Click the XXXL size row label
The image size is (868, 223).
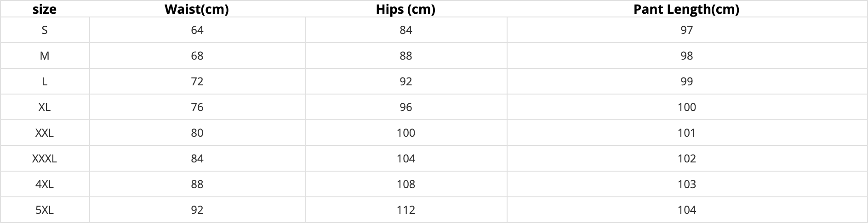tap(45, 159)
